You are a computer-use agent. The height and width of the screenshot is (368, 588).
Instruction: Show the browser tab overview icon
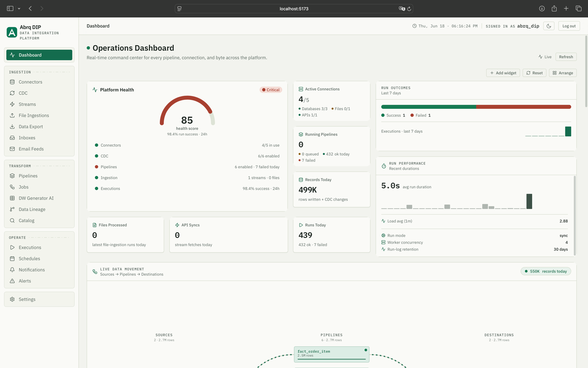[x=578, y=8]
